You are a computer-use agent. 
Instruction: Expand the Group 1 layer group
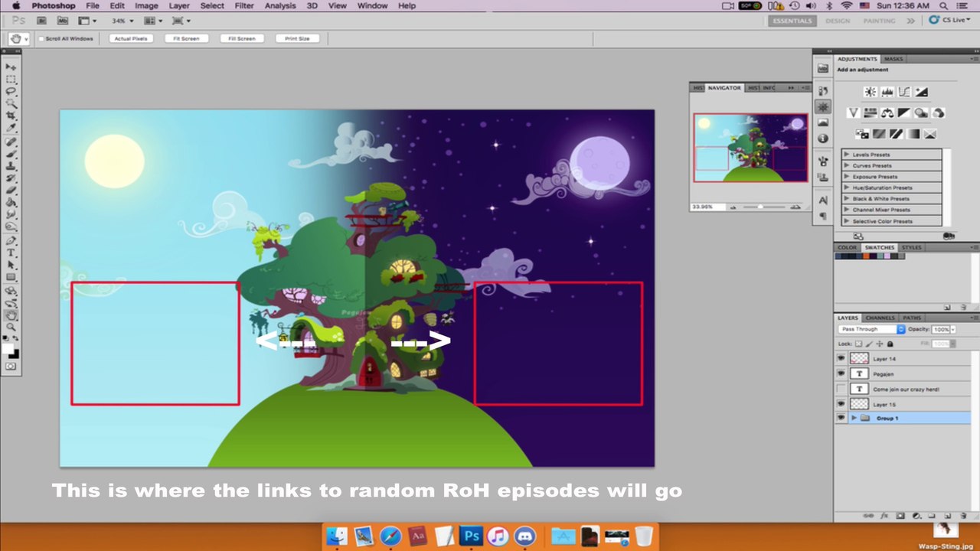(854, 418)
